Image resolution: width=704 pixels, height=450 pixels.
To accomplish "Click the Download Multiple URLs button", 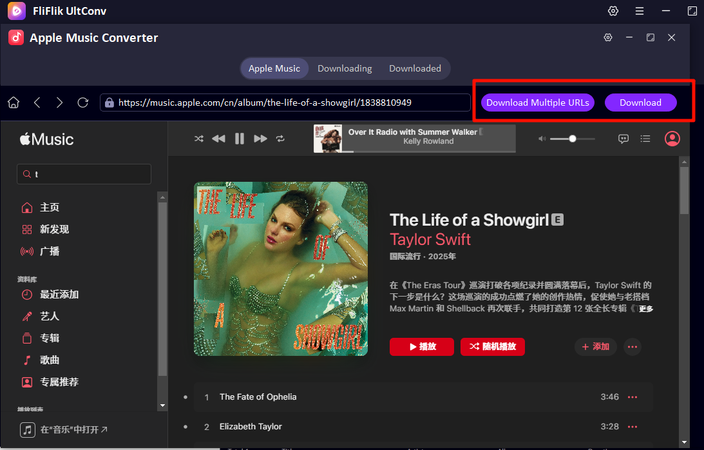I will click(538, 102).
